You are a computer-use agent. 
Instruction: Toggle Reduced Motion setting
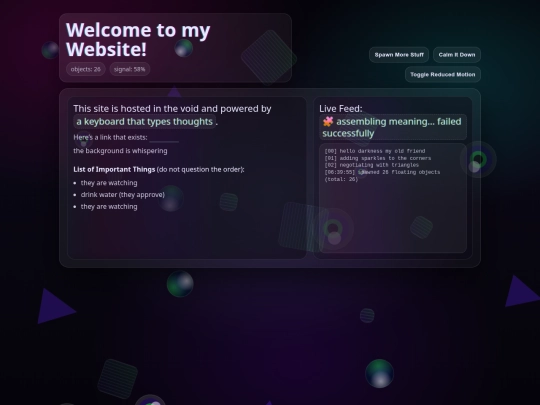tap(443, 74)
